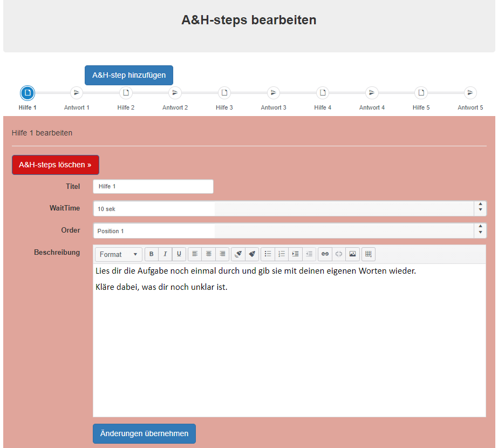Screen dimensions: 498x448
Task: Insert a table in the editor
Action: (x=368, y=254)
